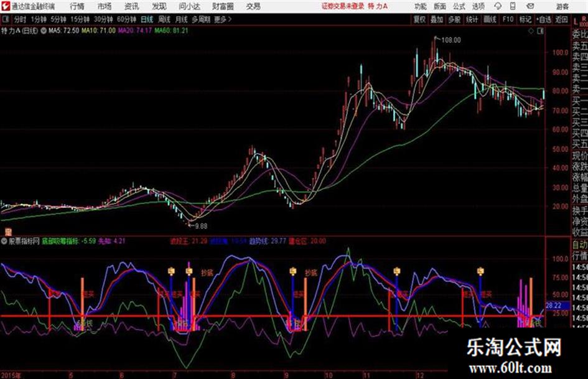
Task: Click the 统计 statistics toolbar button
Action: click(472, 19)
